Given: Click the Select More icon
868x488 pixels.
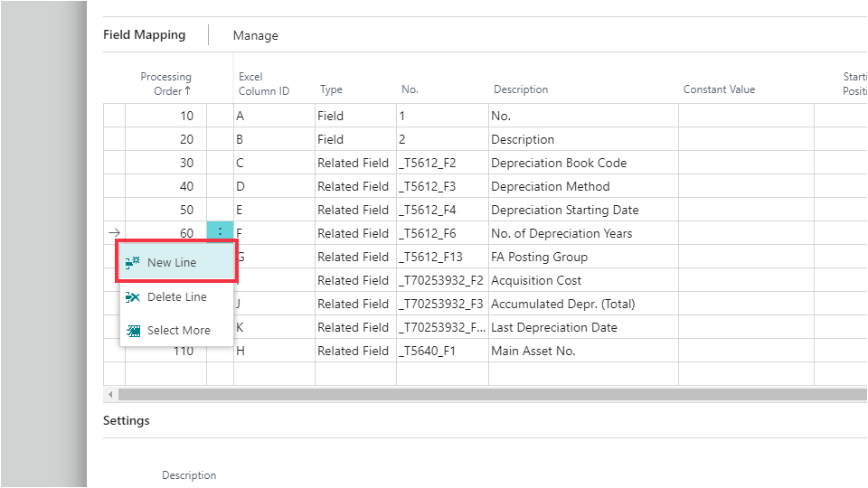Looking at the screenshot, I should (133, 331).
